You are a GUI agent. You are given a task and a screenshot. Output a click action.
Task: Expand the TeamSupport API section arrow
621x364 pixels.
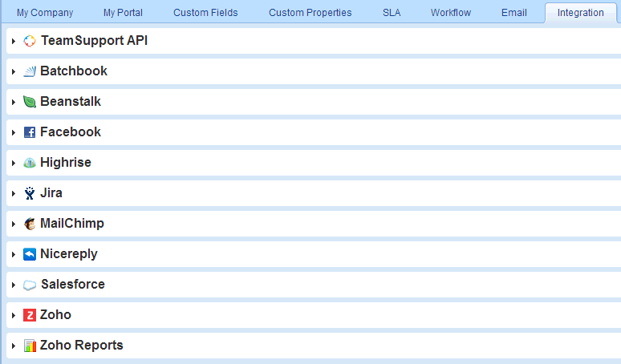pyautogui.click(x=14, y=41)
